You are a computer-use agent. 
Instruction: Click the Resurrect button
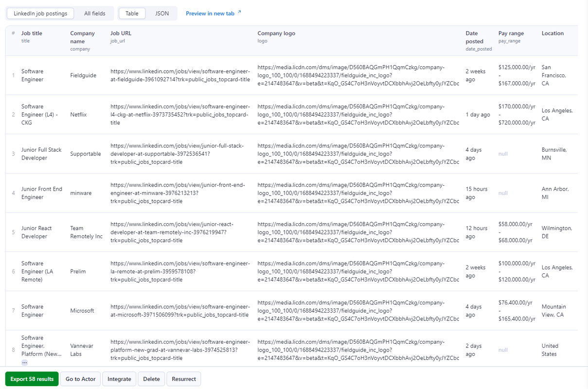point(184,379)
